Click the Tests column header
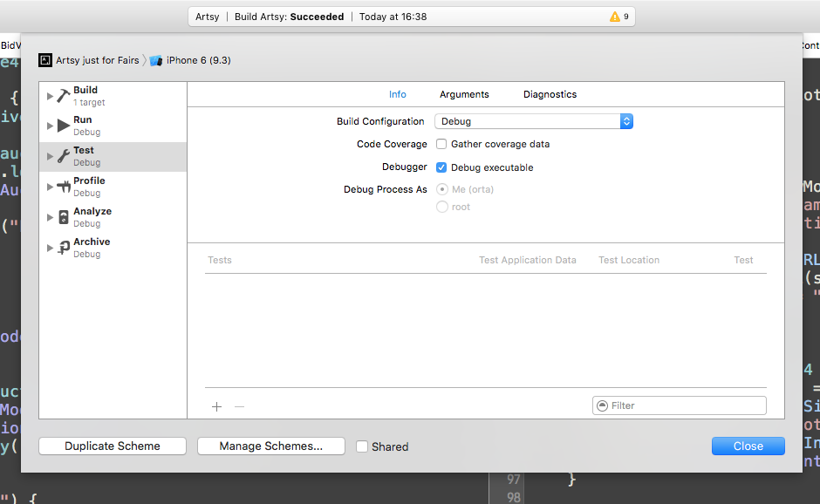Screen dimensions: 820x504 tap(220, 260)
